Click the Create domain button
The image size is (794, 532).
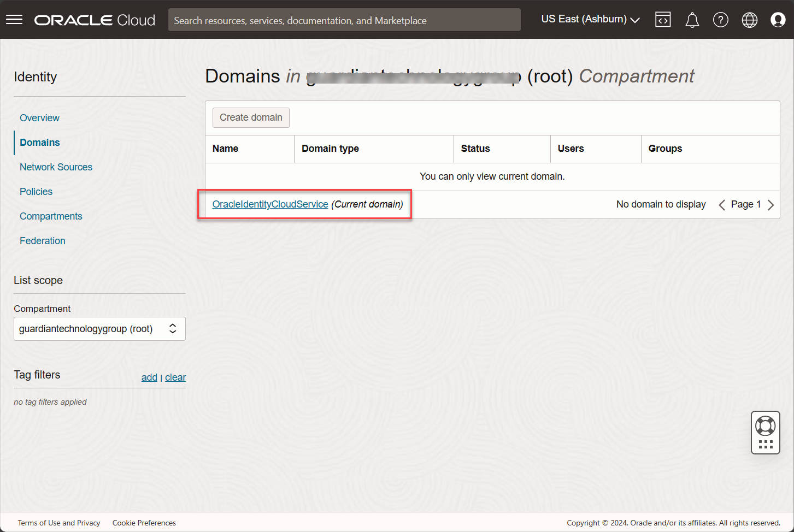point(250,117)
